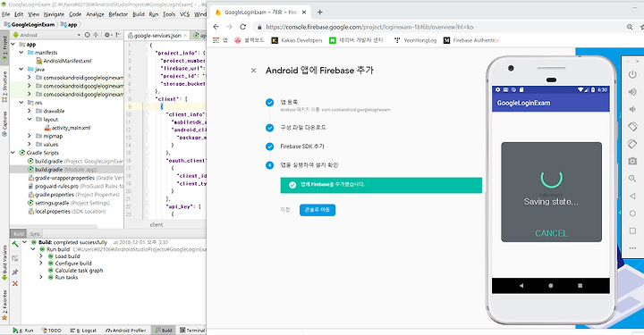Open emulator more options ellipsis
Screen dimensions: 644x335
632,248
